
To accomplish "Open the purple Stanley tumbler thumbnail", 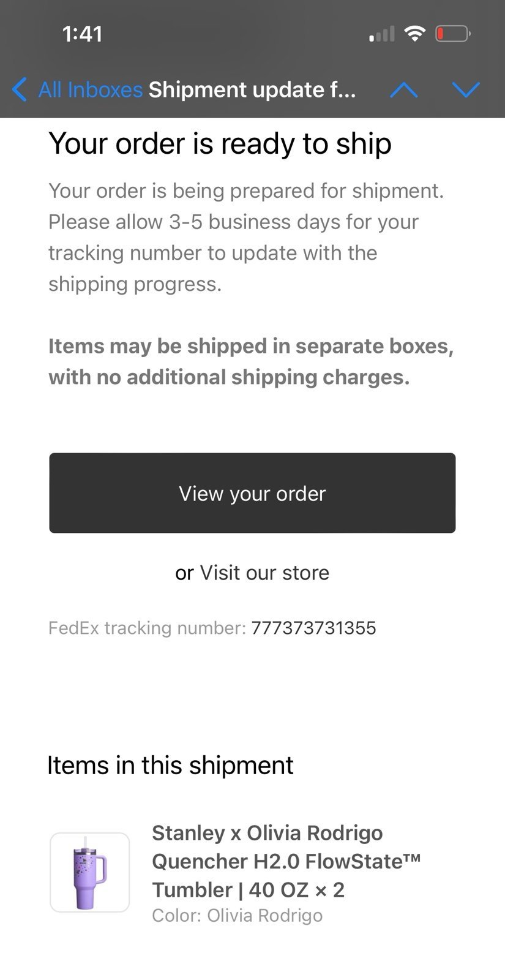I will pos(89,872).
